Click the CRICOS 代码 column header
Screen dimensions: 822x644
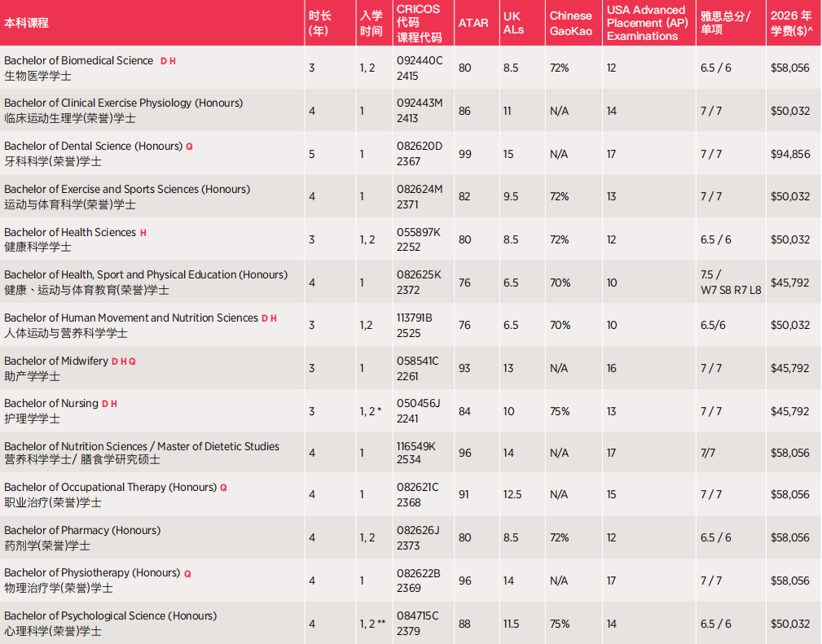coord(419,23)
